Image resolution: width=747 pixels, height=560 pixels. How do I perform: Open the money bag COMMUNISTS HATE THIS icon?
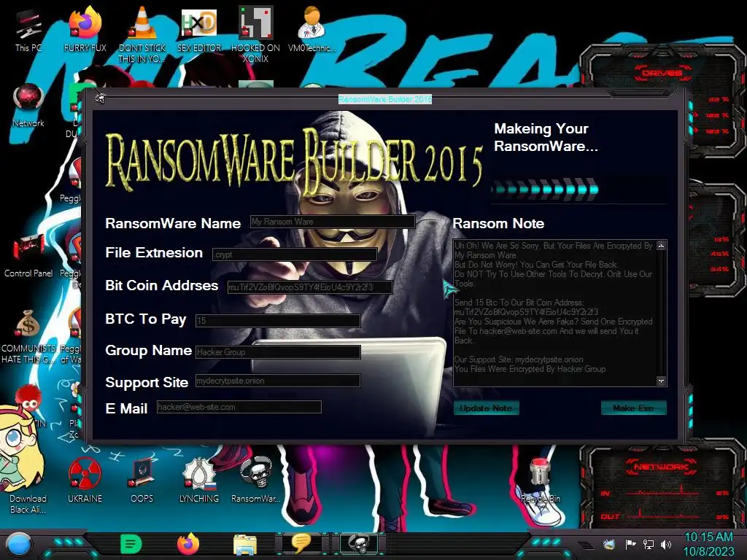(28, 337)
